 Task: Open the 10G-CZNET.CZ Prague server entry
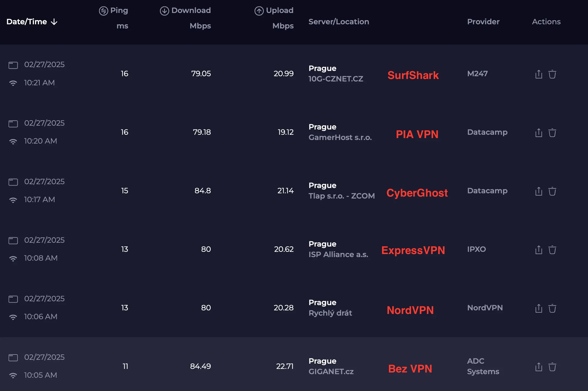336,79
